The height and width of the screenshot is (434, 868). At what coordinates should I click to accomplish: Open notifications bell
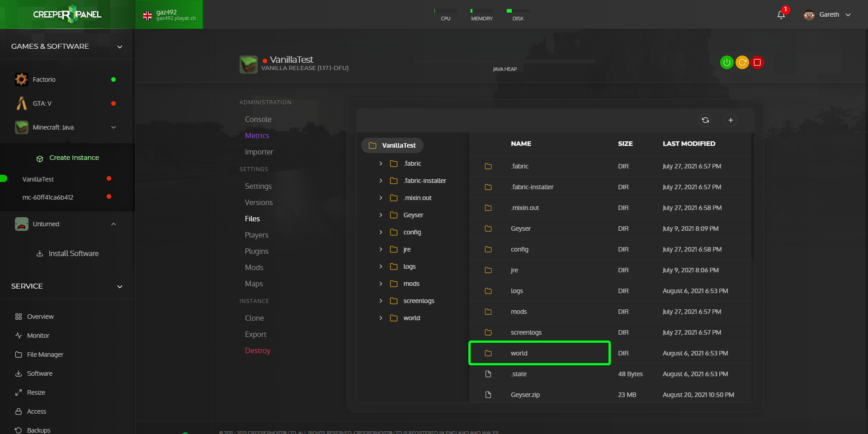click(781, 15)
